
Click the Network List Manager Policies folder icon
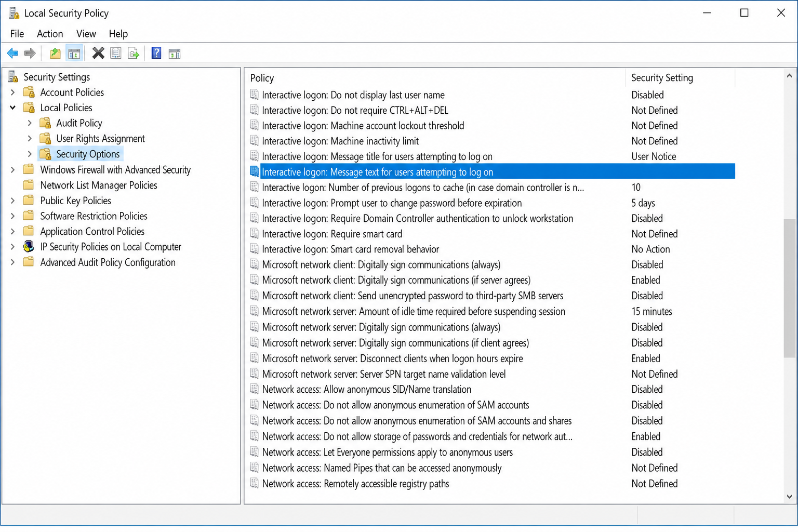pos(29,185)
